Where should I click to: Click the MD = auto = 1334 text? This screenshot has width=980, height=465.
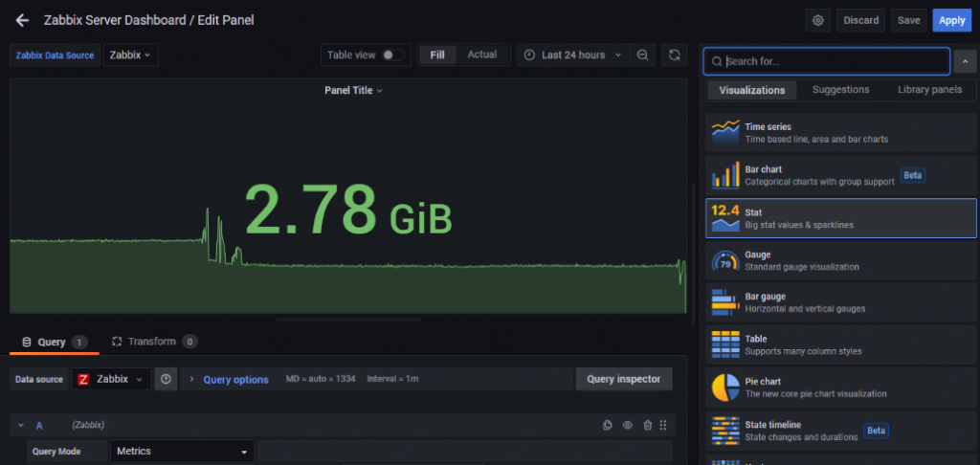click(321, 380)
